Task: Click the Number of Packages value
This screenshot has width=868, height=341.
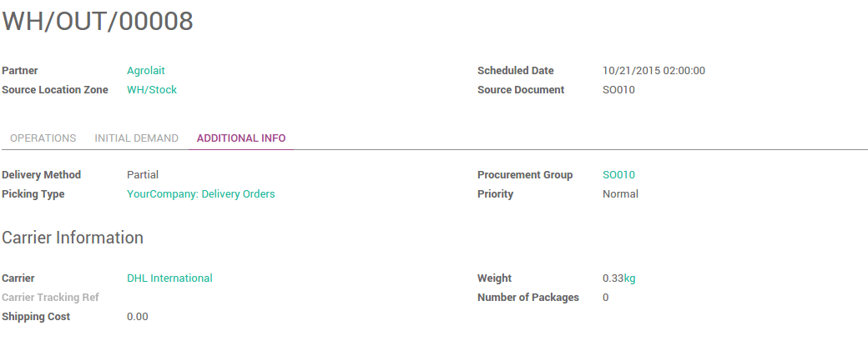Action: (x=605, y=298)
